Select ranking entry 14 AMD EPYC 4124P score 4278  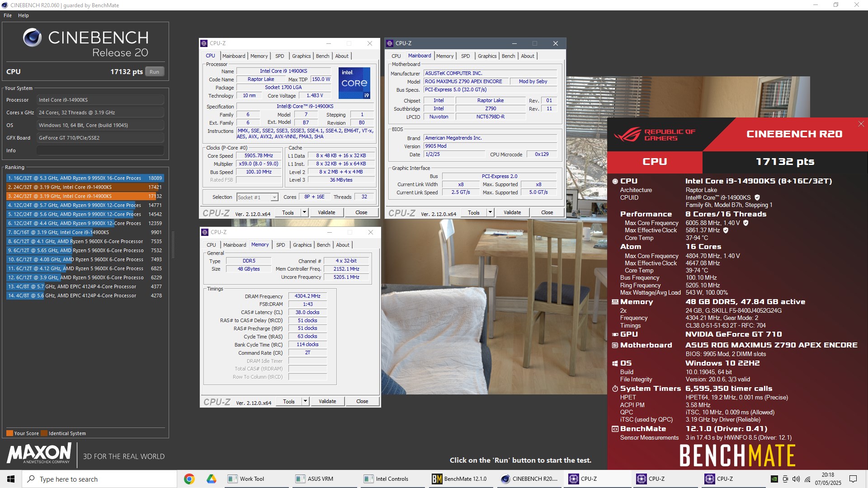(x=85, y=296)
